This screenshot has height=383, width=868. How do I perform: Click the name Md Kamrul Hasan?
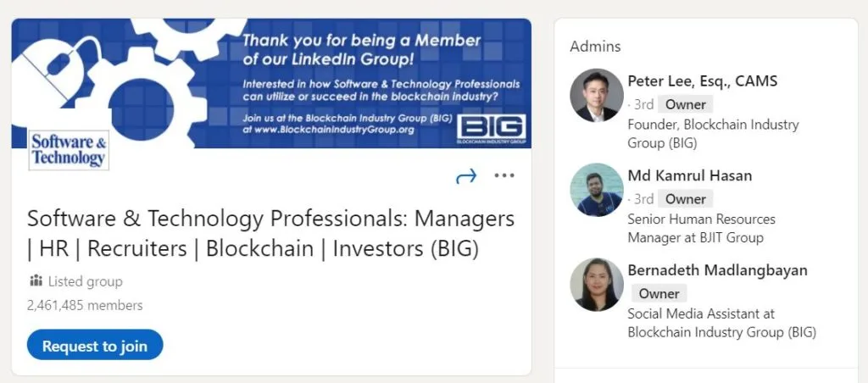pos(689,176)
